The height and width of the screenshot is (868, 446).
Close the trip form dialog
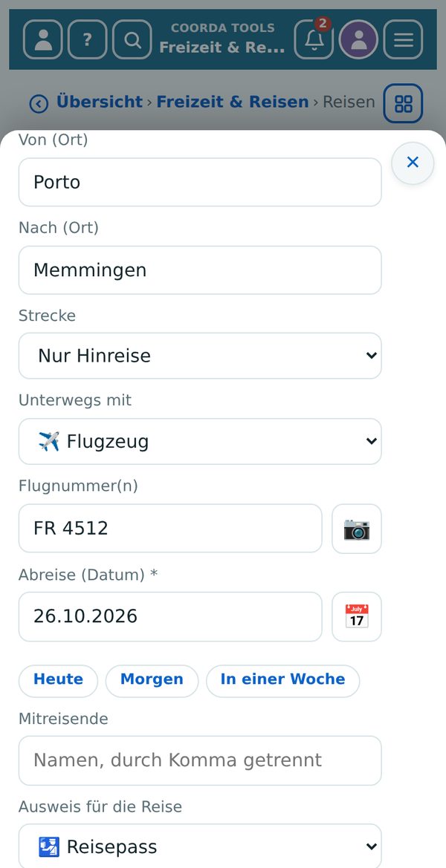[x=413, y=163]
